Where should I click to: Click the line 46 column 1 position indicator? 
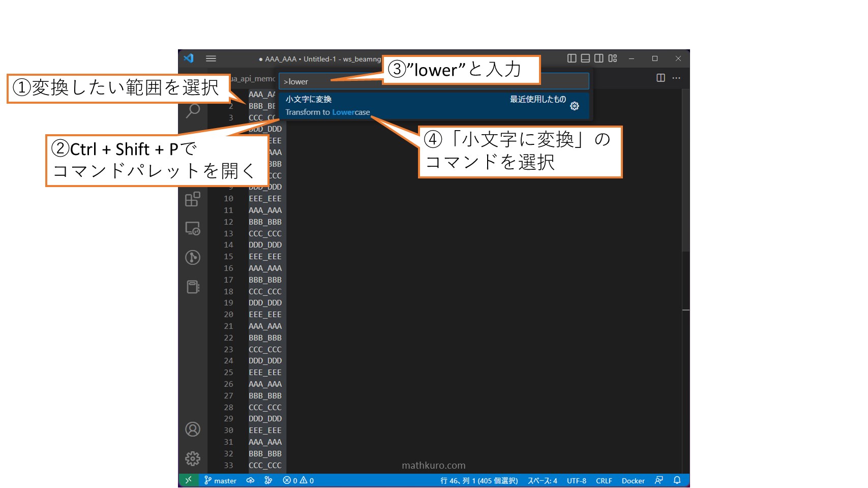479,480
